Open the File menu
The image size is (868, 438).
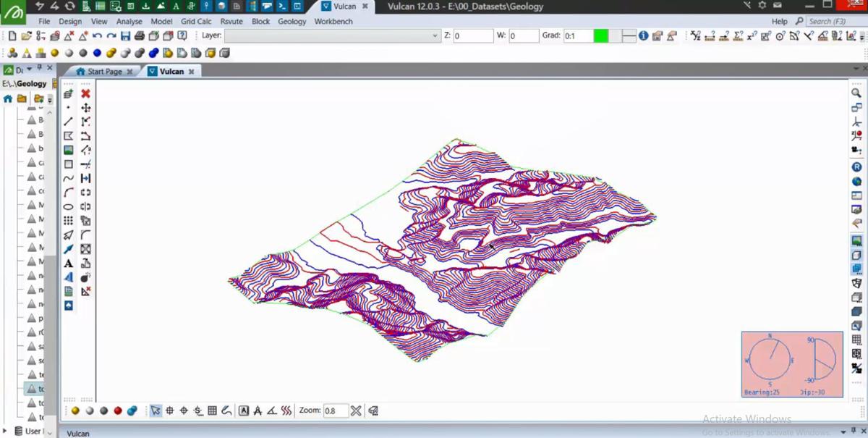(44, 22)
